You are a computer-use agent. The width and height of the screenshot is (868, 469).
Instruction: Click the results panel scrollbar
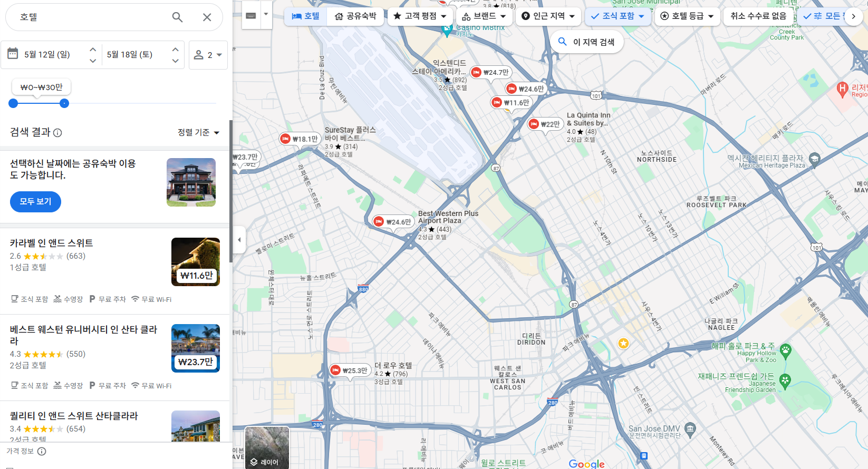(x=230, y=191)
